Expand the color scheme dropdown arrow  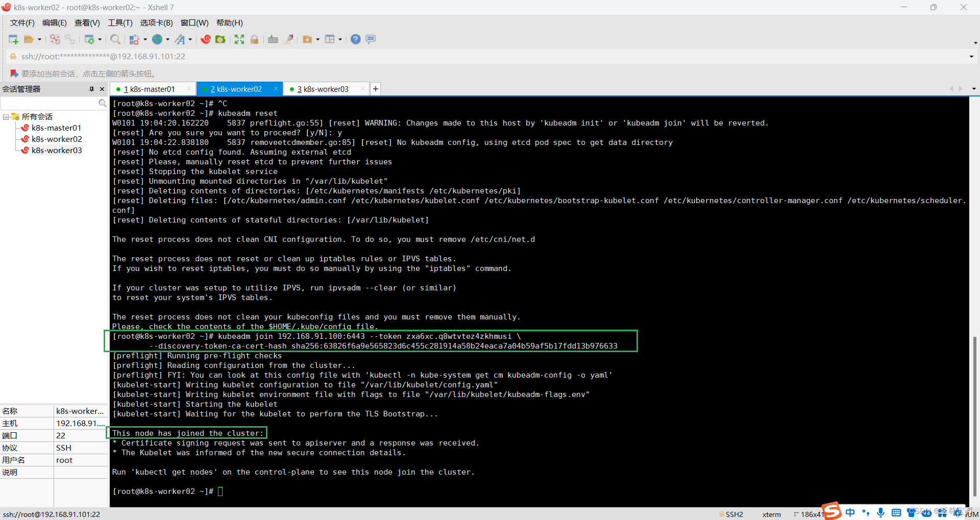point(145,39)
